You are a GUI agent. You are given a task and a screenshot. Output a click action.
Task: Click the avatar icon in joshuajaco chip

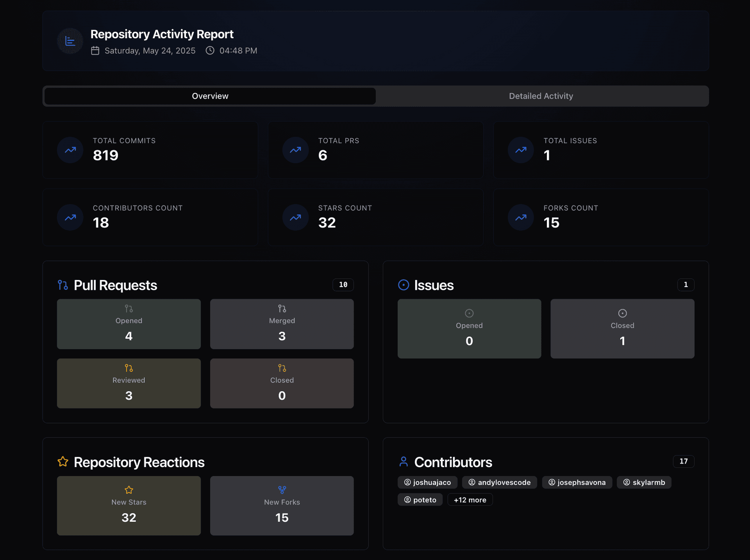pos(407,482)
